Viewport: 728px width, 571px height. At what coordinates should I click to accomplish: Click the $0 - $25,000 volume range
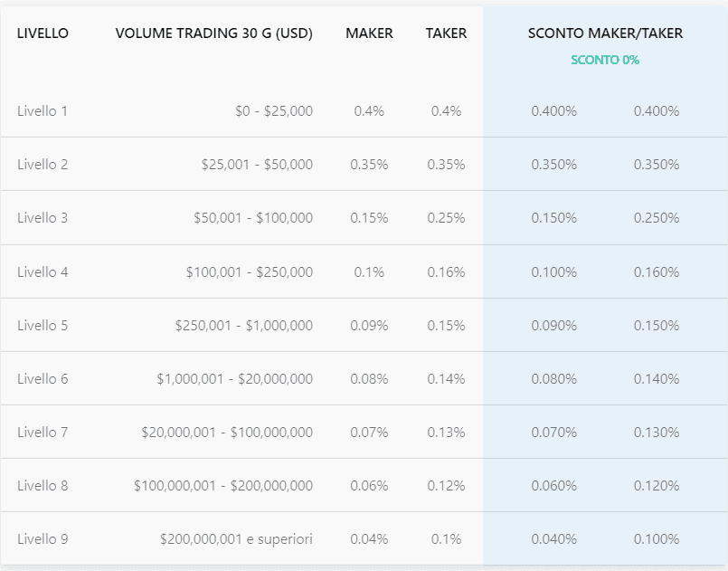[x=274, y=111]
